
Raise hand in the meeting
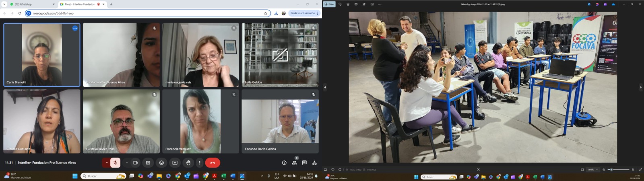click(x=188, y=163)
